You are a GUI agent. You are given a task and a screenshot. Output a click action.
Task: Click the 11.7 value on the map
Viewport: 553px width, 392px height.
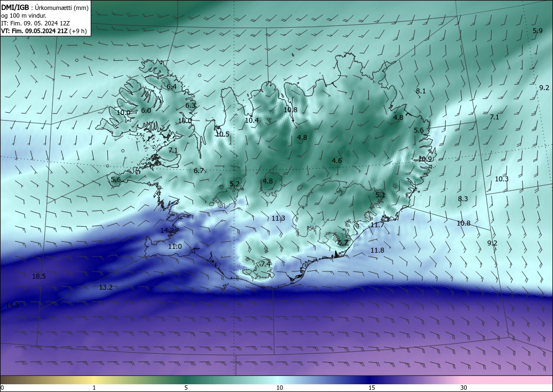pyautogui.click(x=377, y=225)
